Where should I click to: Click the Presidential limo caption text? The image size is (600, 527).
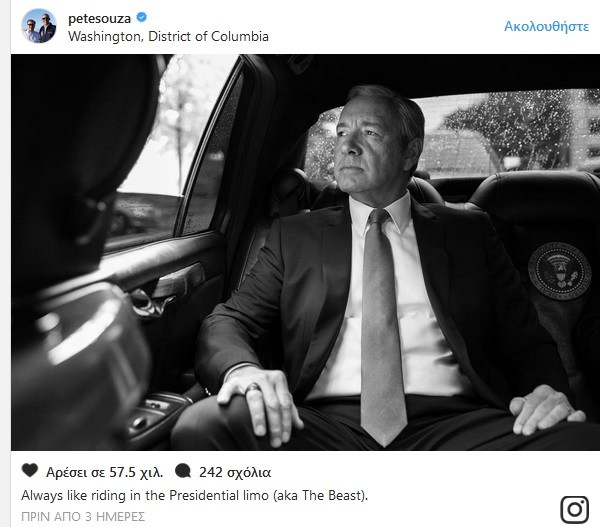tap(194, 495)
